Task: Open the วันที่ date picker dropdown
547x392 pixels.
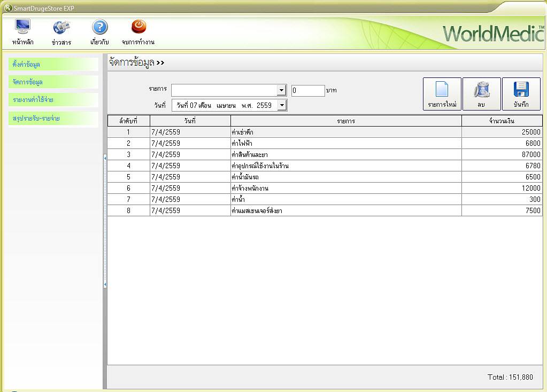Action: coord(282,106)
